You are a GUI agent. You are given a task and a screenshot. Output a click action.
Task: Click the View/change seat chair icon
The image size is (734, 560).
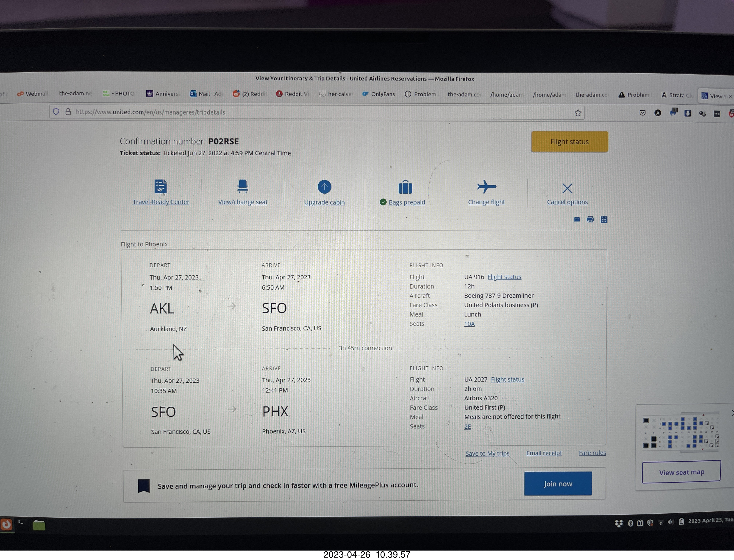[242, 186]
